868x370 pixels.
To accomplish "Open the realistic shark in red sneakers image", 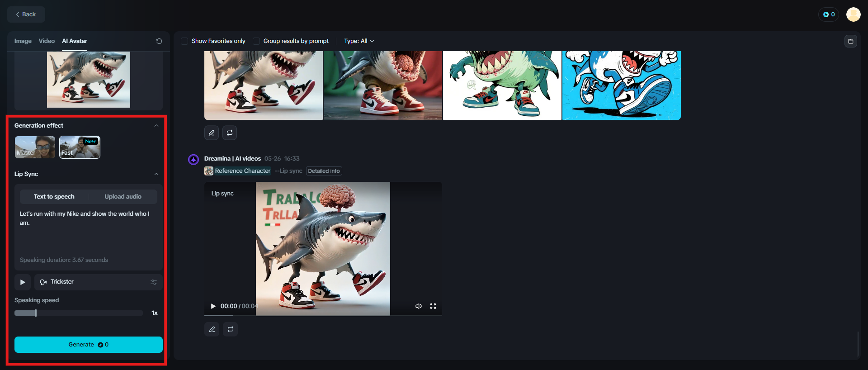I will (x=264, y=85).
